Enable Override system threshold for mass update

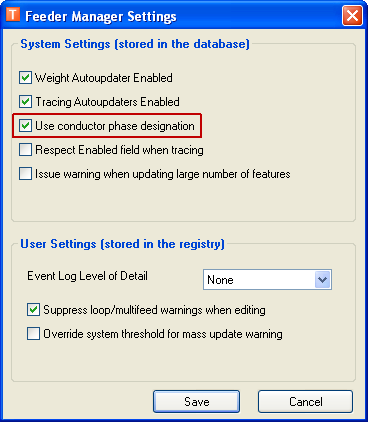(33, 334)
